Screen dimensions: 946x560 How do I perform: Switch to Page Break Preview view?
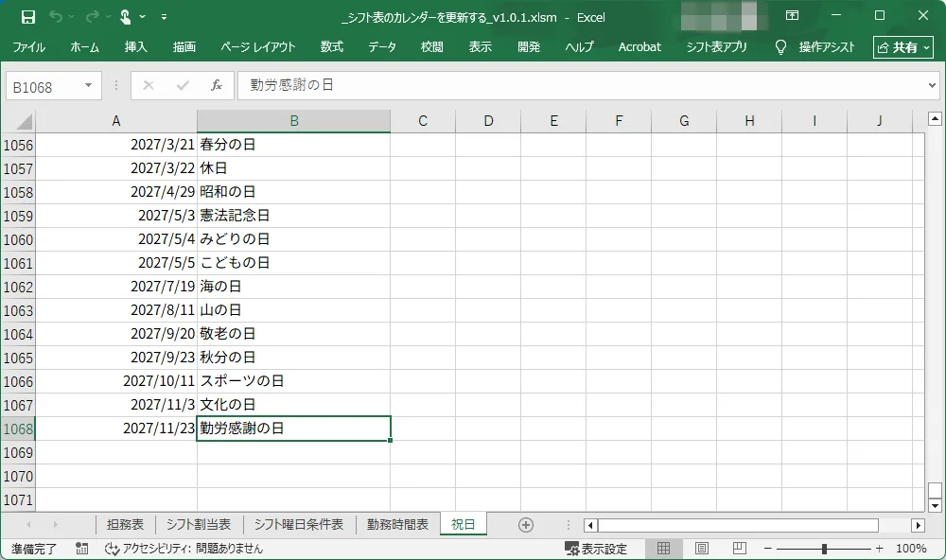pos(740,549)
